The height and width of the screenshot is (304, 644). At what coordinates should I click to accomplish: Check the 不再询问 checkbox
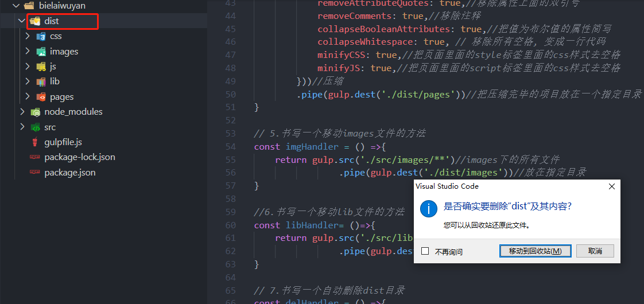point(425,251)
